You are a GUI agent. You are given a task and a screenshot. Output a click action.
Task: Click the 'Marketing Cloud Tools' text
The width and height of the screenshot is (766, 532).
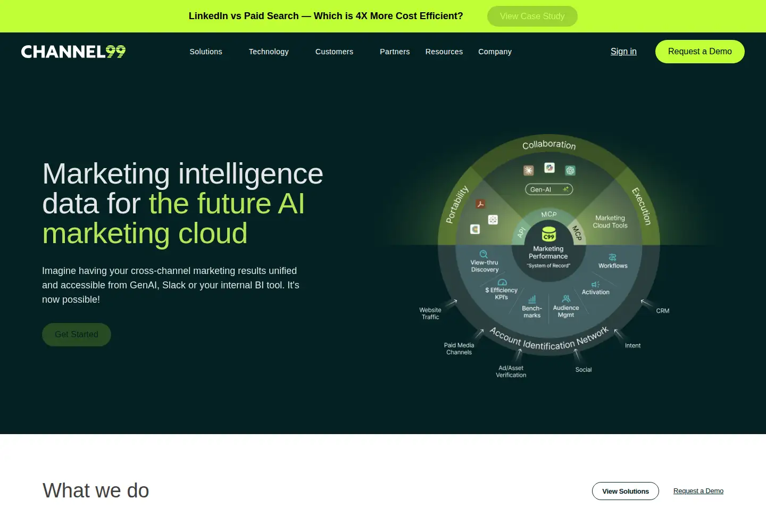pos(610,222)
